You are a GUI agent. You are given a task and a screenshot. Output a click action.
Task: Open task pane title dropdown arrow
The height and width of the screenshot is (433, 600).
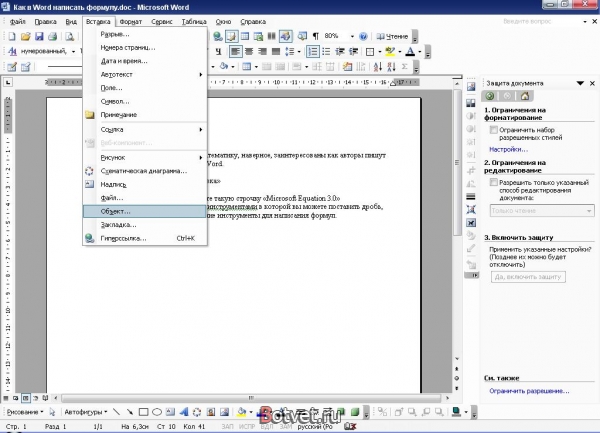point(580,83)
